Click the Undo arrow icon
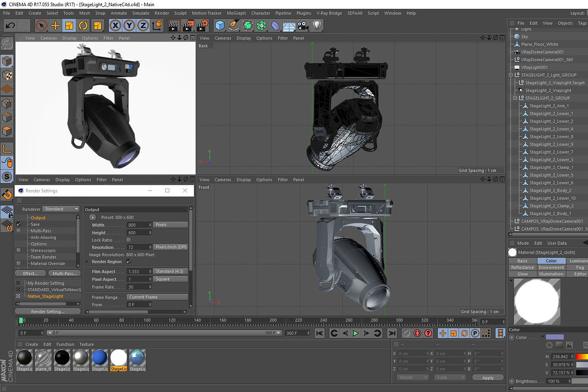This screenshot has height=392, width=588. click(x=10, y=25)
